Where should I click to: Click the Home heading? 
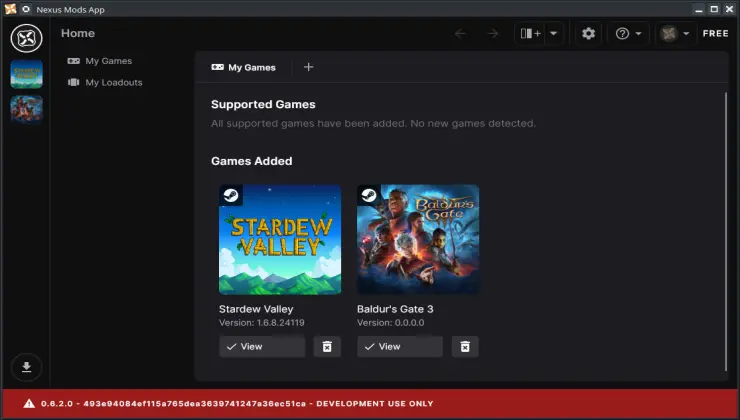78,34
